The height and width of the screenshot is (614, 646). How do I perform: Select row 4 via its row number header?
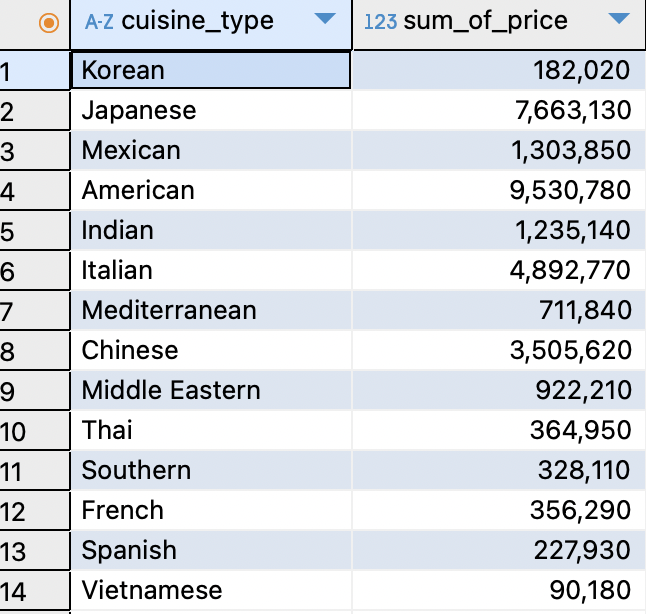pyautogui.click(x=35, y=190)
